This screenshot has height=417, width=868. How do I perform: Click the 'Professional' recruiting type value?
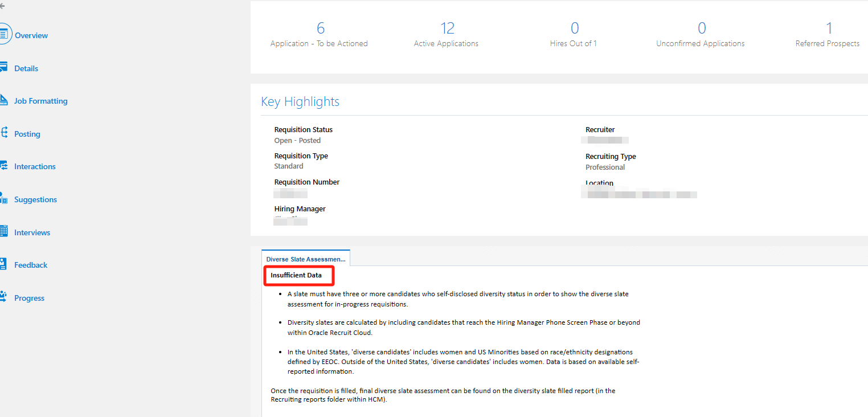point(605,167)
